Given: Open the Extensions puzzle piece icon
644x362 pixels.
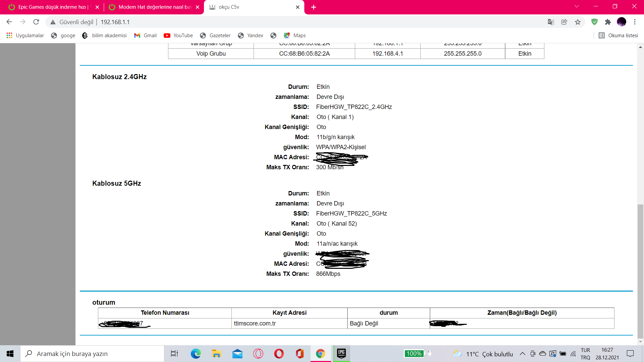Looking at the screenshot, I should pyautogui.click(x=608, y=22).
